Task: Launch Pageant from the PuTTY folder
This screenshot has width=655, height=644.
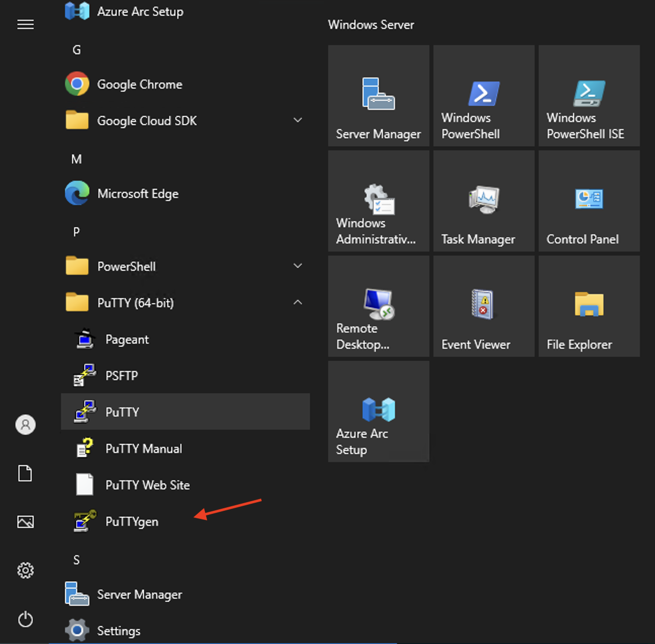Action: click(185, 339)
